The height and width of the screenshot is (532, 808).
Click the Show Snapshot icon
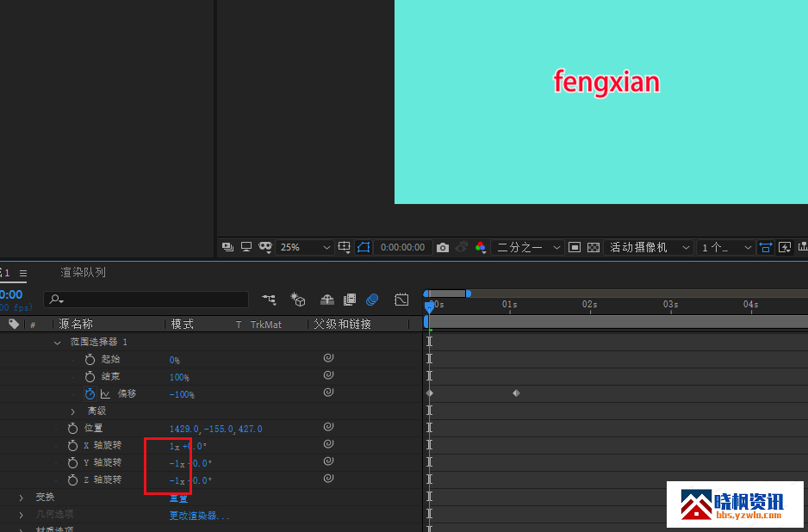(462, 247)
